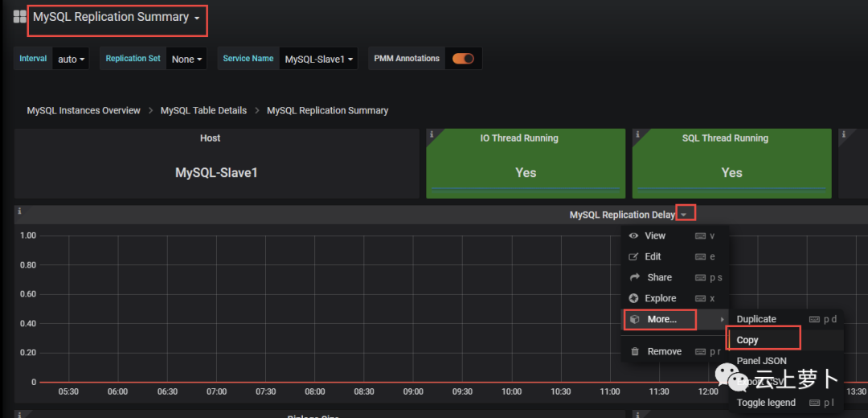Click the 08:30 time axis label
Screen dimensions: 868x418
(x=364, y=391)
